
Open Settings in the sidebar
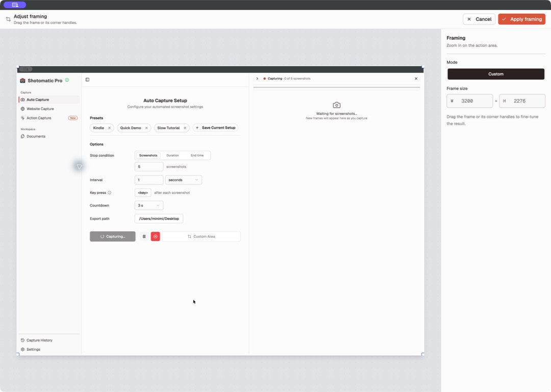[49, 349]
